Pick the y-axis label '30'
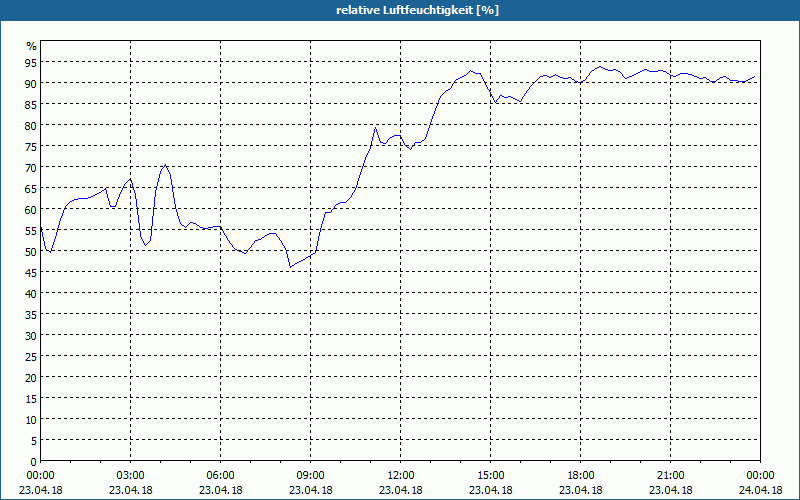800x500 pixels. 31,336
